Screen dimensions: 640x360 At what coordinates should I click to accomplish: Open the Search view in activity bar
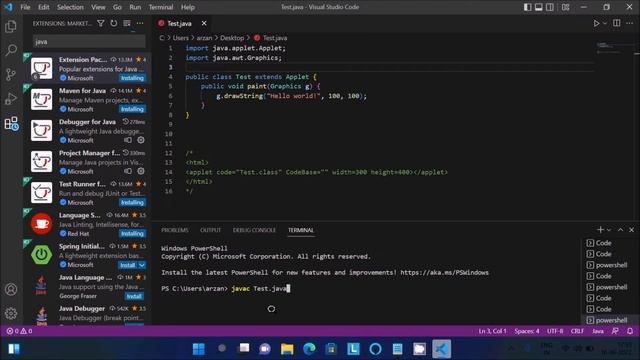coord(11,50)
